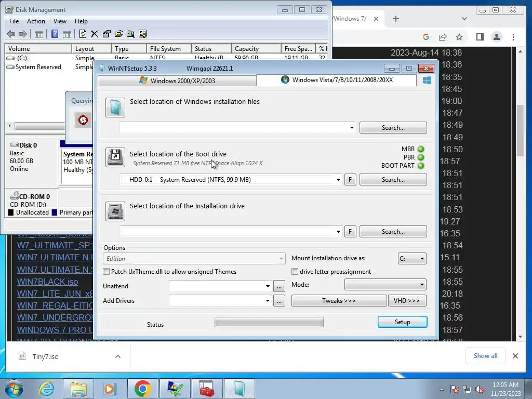The height and width of the screenshot is (399, 532).
Task: Check the drive letter preassignment box
Action: tap(295, 272)
